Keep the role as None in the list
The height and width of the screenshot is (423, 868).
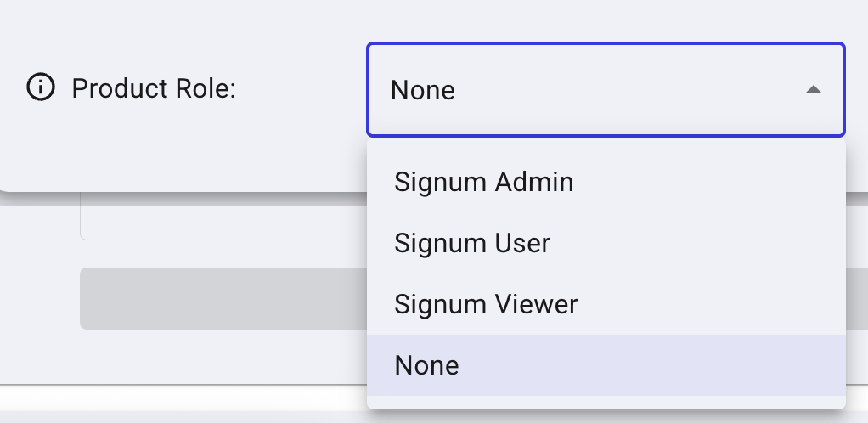[x=426, y=365]
